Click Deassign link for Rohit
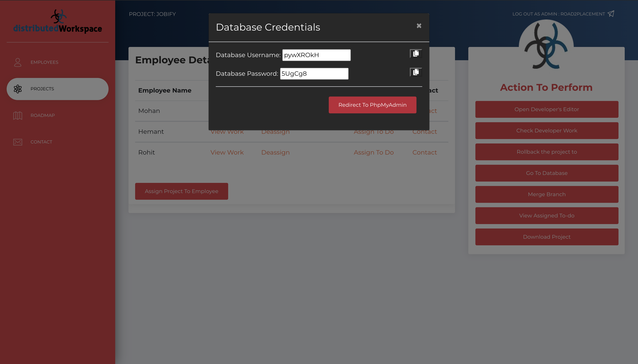The height and width of the screenshot is (364, 638). click(275, 153)
